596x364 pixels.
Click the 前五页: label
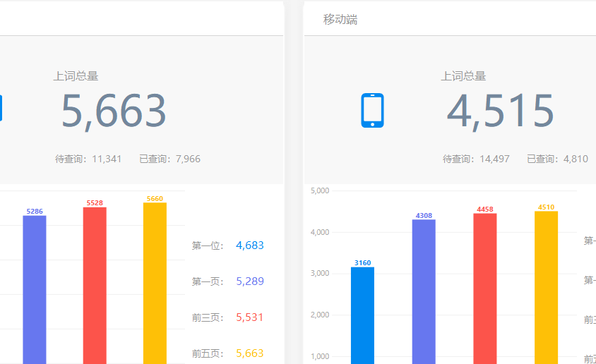208,353
